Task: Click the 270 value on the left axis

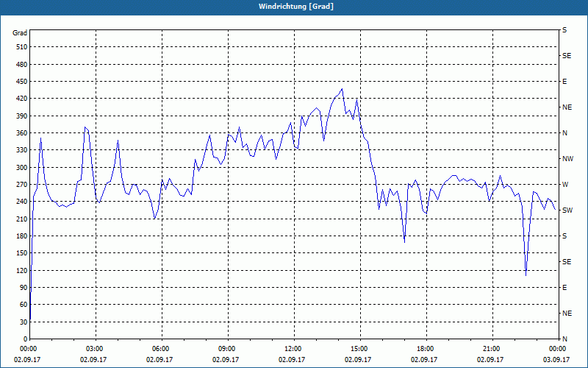Action: pos(22,185)
